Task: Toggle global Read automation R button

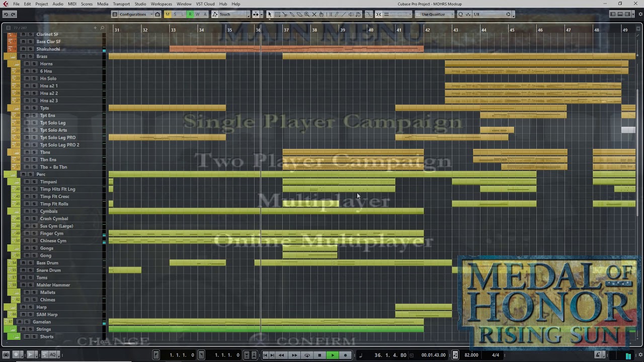Action: (190, 14)
